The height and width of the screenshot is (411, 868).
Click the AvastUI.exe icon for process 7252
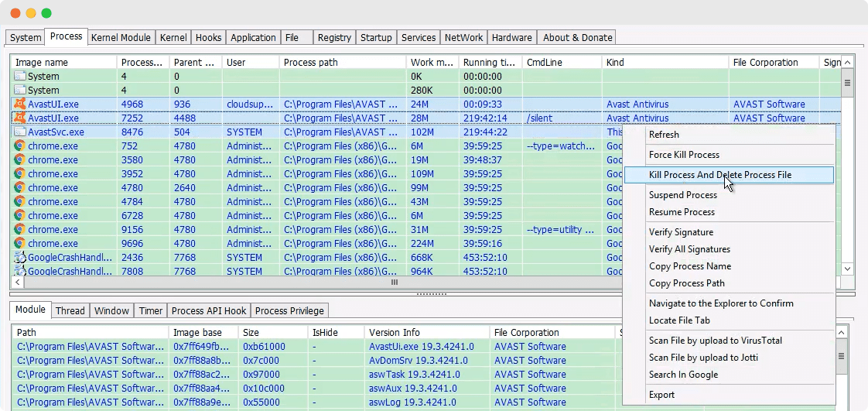click(x=19, y=118)
